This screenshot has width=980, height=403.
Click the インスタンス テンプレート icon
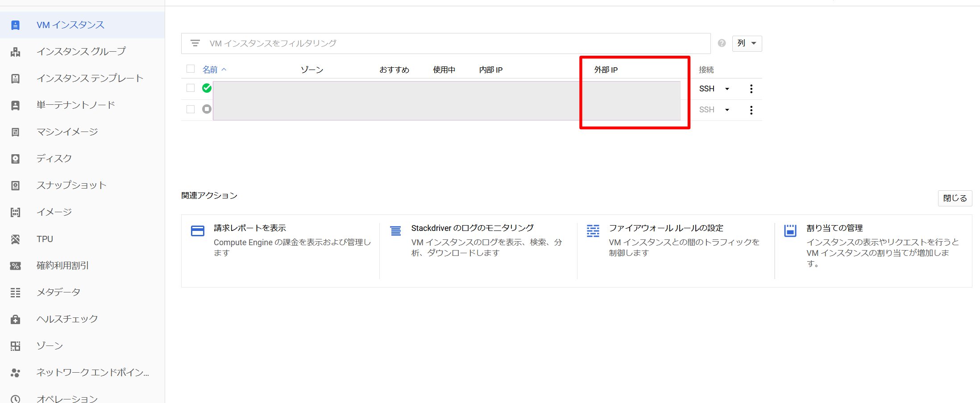(15, 78)
